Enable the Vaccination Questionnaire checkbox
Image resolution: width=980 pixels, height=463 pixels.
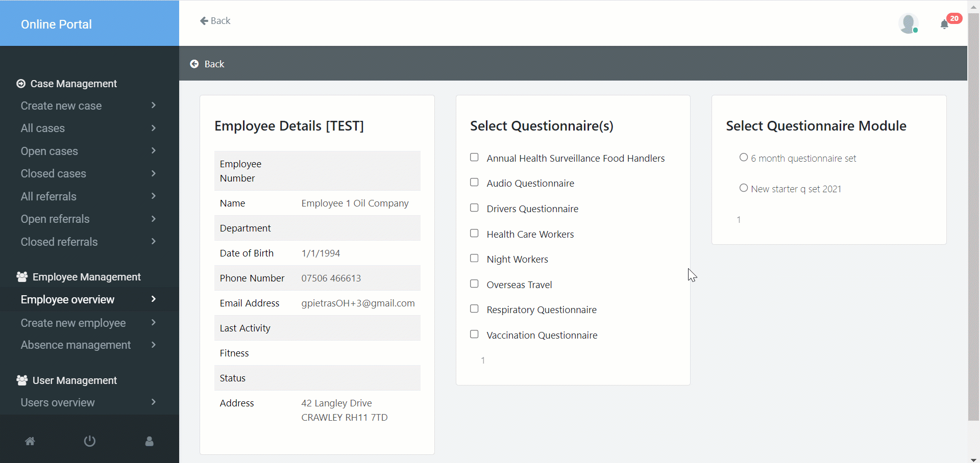(x=474, y=335)
